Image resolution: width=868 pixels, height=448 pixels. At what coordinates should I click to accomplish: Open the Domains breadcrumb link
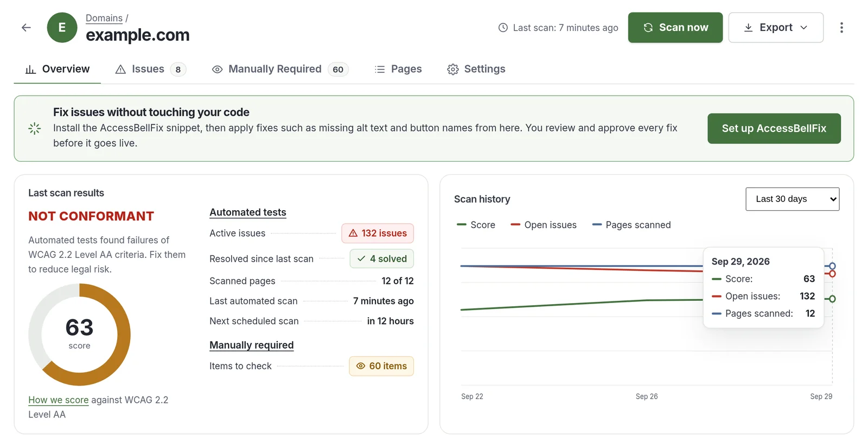(x=104, y=18)
